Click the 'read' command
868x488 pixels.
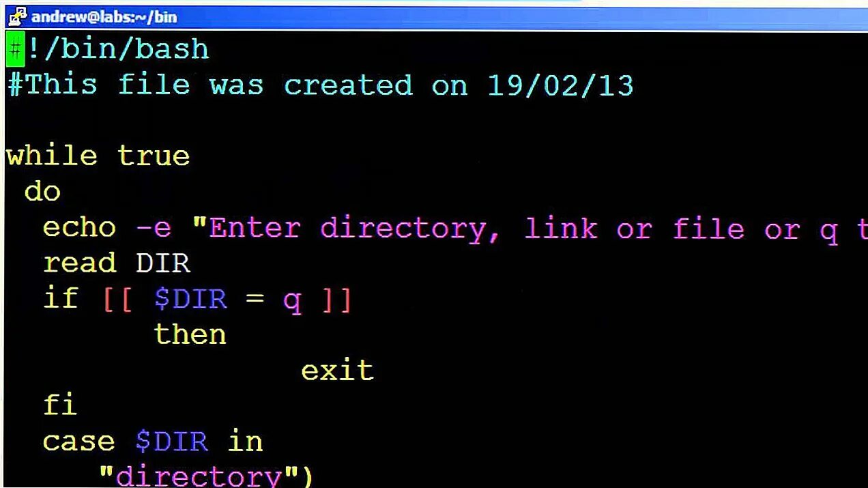point(79,263)
